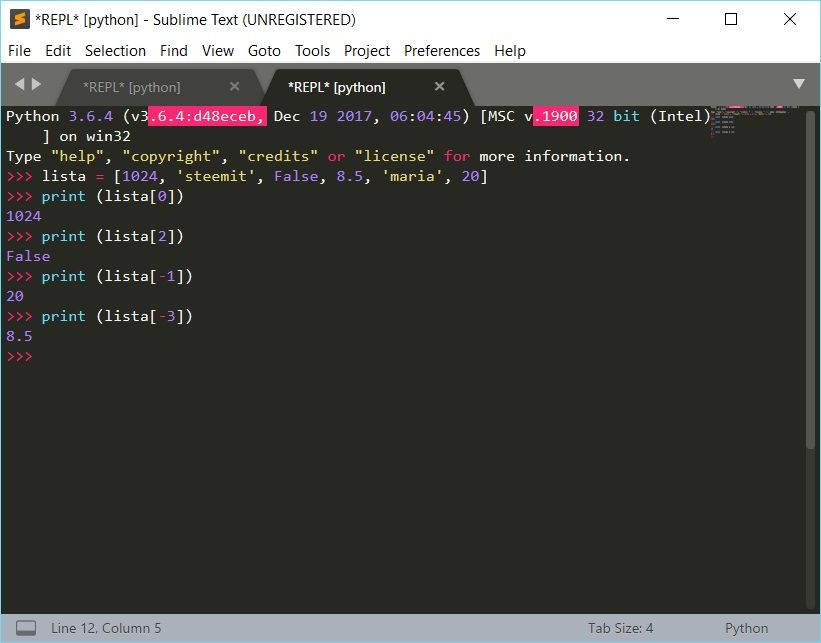The image size is (821, 643).
Task: Open the Preferences menu
Action: 442,51
